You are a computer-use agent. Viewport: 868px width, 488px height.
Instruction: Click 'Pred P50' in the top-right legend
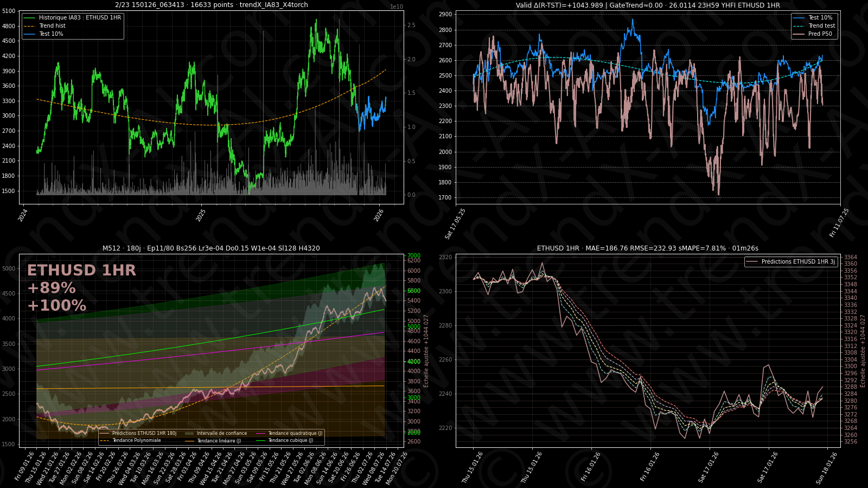(x=820, y=34)
